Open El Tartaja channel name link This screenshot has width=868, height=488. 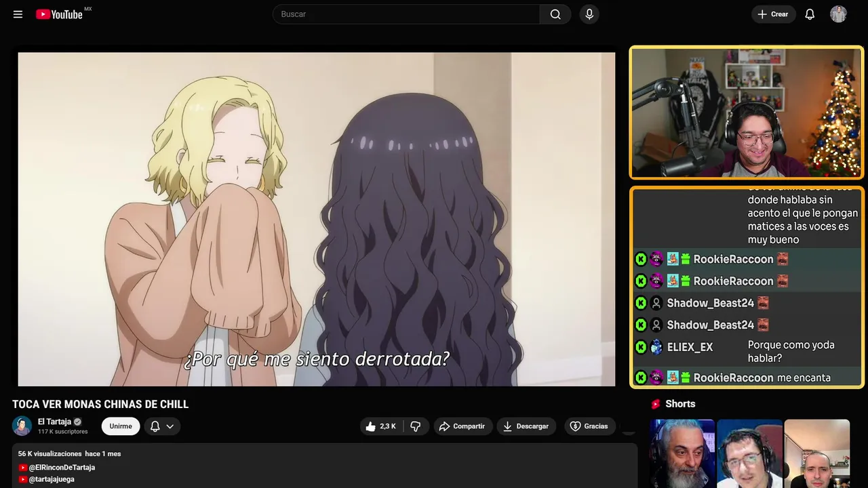pos(54,422)
